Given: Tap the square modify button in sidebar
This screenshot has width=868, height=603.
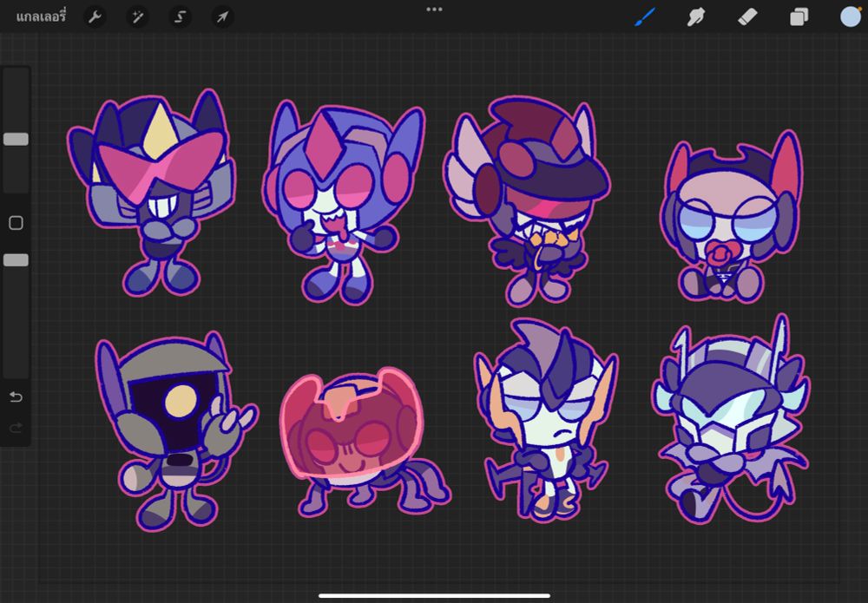Looking at the screenshot, I should pyautogui.click(x=16, y=223).
